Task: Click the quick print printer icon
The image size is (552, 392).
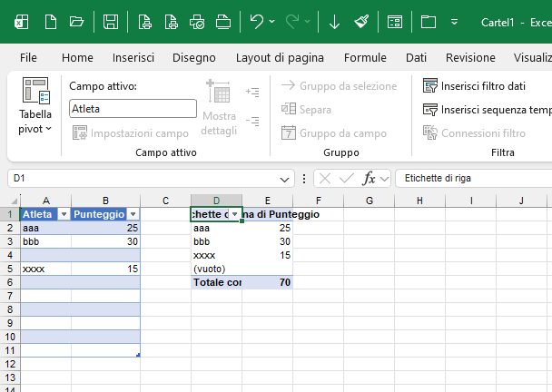Action: click(223, 22)
